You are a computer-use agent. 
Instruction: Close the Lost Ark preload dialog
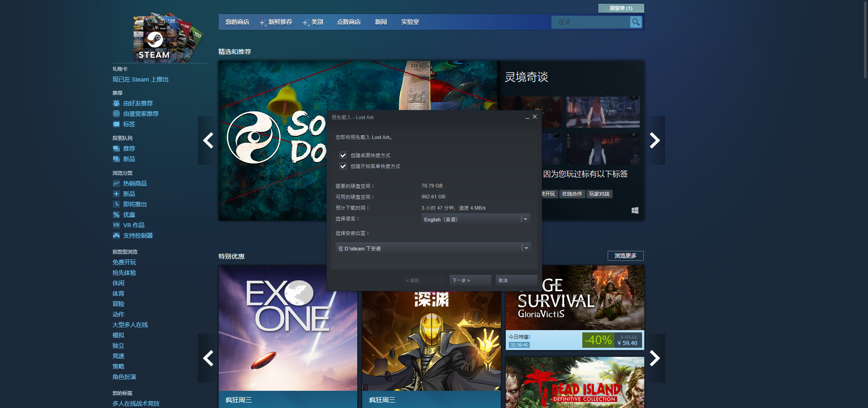pos(535,117)
